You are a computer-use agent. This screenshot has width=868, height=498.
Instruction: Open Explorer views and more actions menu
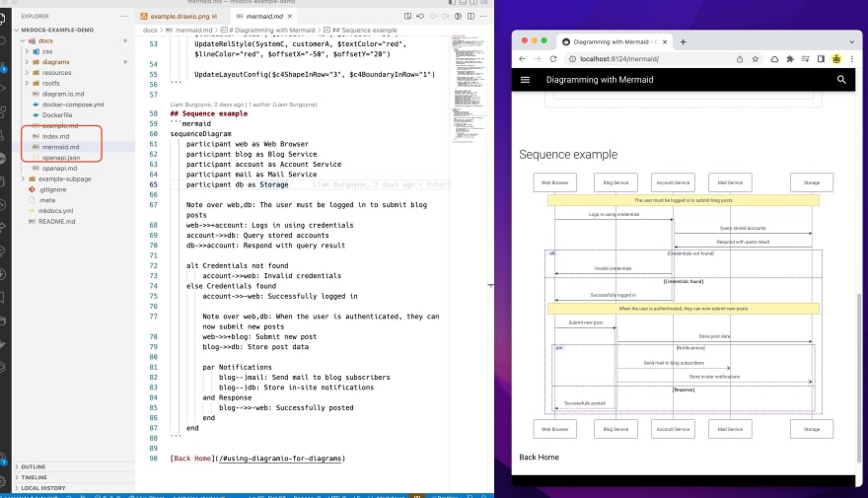(124, 16)
